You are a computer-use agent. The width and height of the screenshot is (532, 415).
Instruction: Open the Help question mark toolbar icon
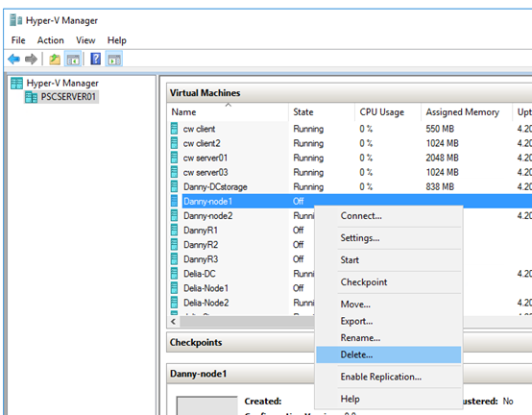point(96,60)
